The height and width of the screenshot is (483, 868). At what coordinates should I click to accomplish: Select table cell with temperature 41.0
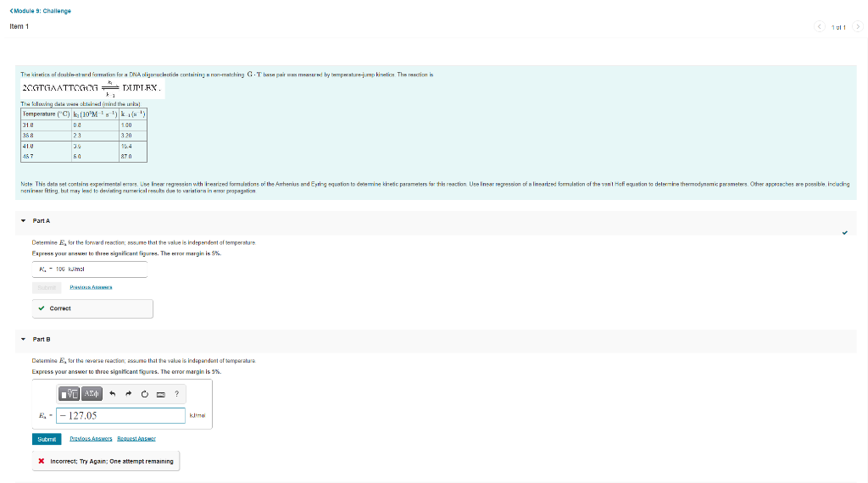pos(47,146)
